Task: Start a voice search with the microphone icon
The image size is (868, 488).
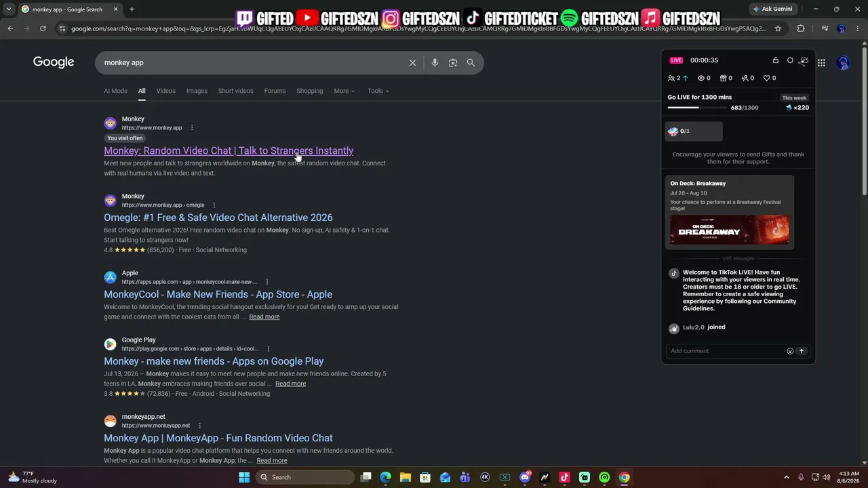Action: 435,63
